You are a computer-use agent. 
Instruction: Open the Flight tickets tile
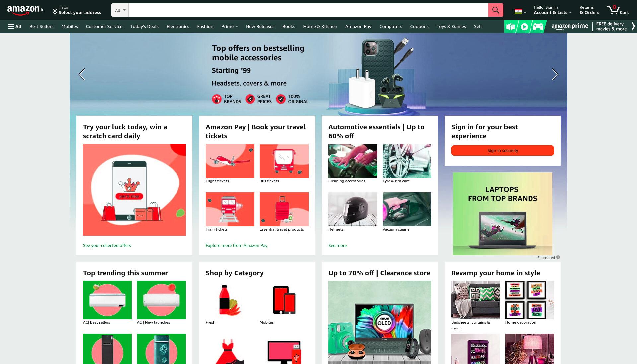point(230,161)
